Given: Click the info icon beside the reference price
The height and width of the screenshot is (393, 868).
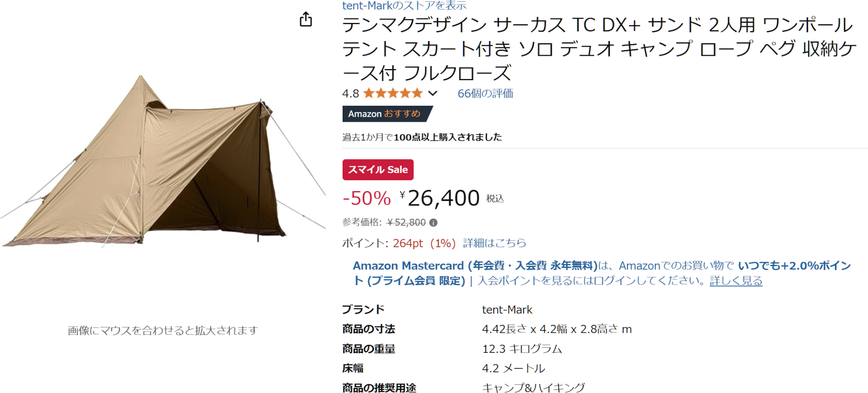Looking at the screenshot, I should 433,223.
